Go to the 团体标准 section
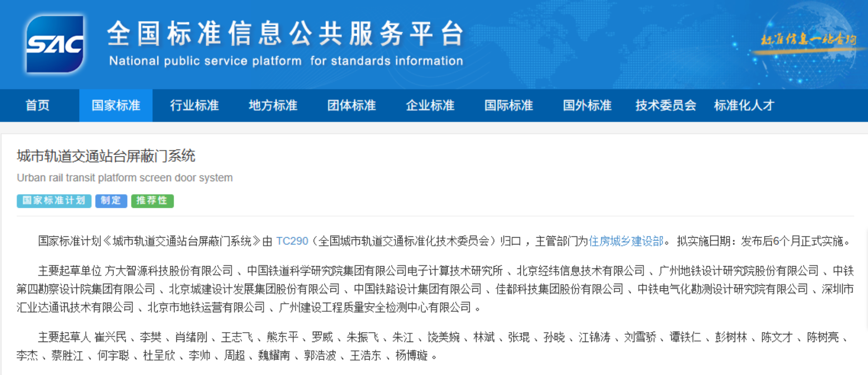The width and height of the screenshot is (868, 375). coord(352,105)
